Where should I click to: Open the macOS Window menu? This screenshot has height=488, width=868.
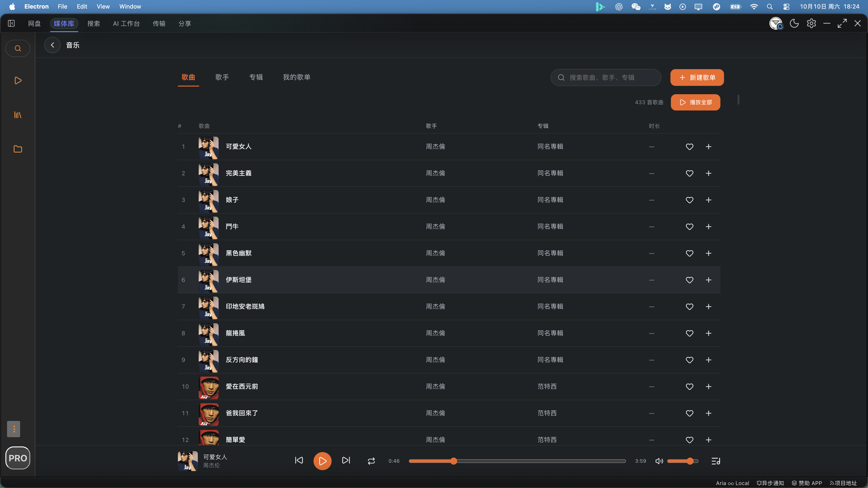click(x=130, y=6)
